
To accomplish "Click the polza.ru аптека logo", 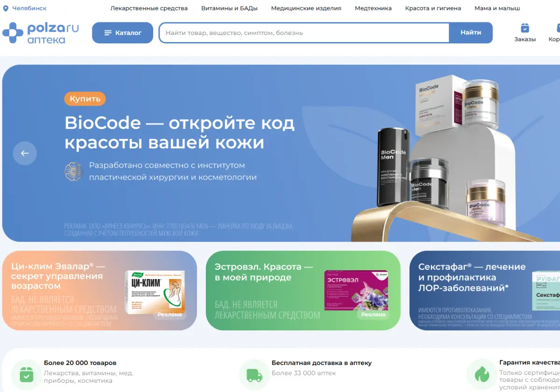I will 41,33.
